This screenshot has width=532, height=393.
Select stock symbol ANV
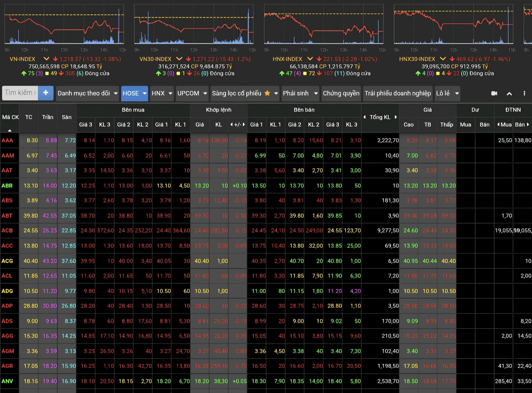coord(7,381)
